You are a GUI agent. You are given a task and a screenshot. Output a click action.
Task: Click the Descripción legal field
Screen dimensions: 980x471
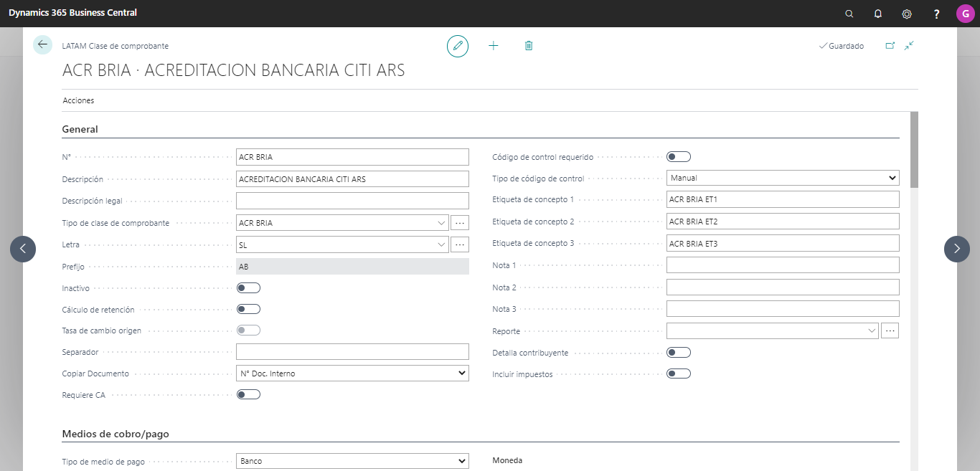[352, 201]
